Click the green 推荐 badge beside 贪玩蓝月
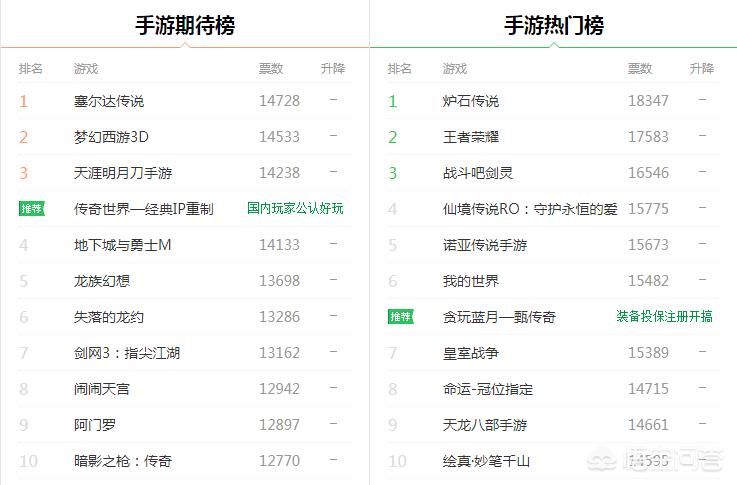The image size is (737, 485). (401, 317)
